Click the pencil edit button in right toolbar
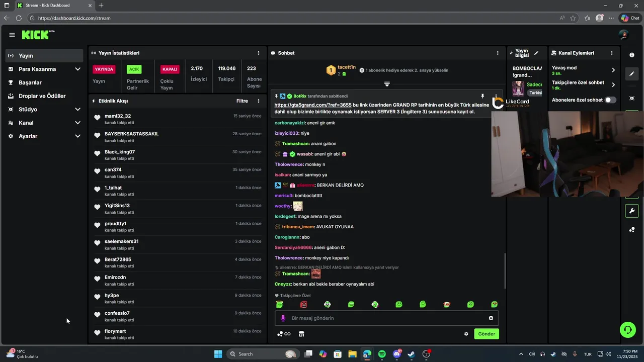Viewport: 644px width, 362px height. pyautogui.click(x=632, y=74)
